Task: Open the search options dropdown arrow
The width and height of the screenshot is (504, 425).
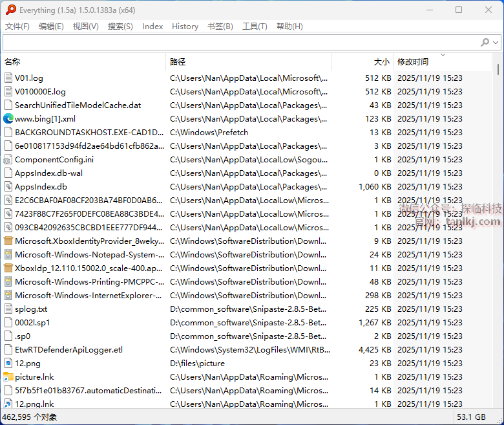Action: [496, 43]
